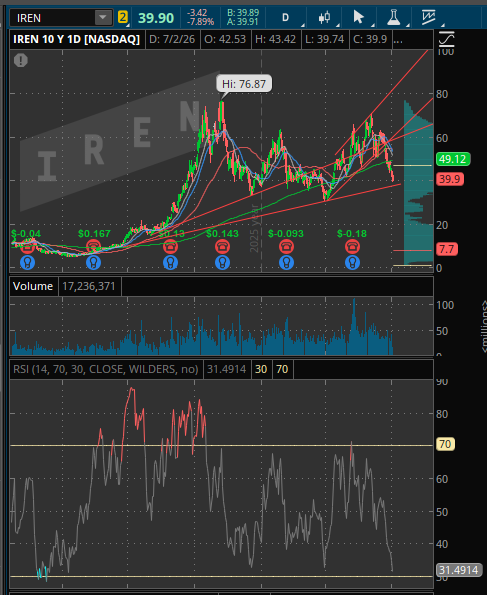Click red phone icon under $0.167
Screen dimensions: 487x595
93,247
